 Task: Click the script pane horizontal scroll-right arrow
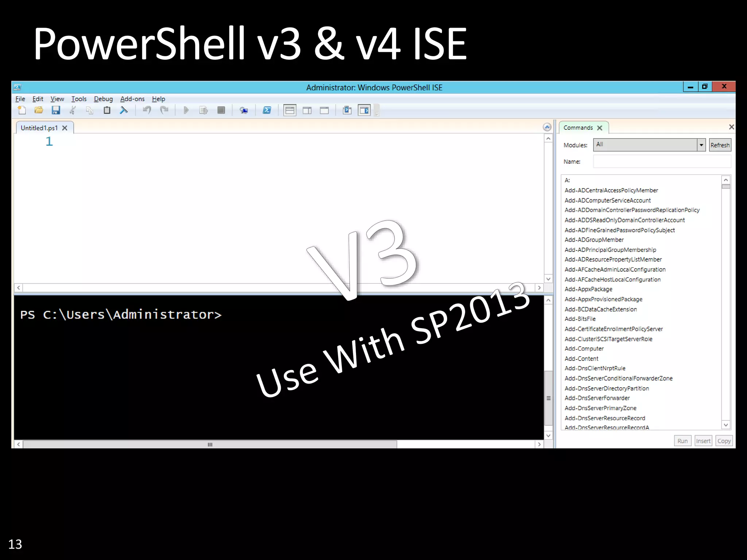539,288
